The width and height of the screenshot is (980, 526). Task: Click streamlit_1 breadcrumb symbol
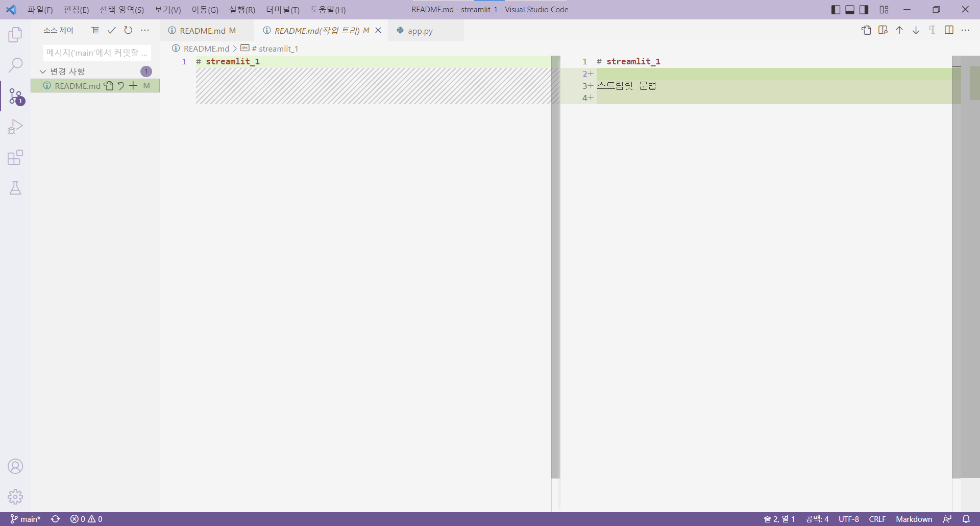point(275,49)
